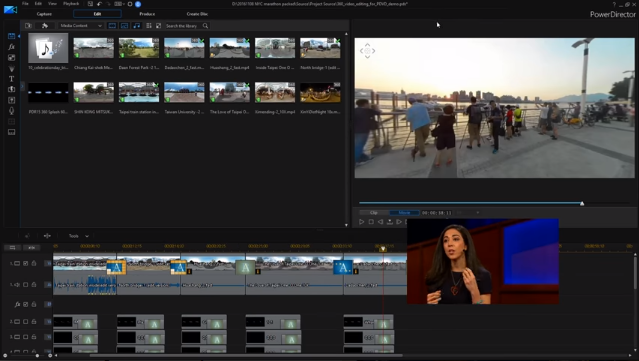639x361 pixels.
Task: Click the preview seek slider handle
Action: coord(582,203)
